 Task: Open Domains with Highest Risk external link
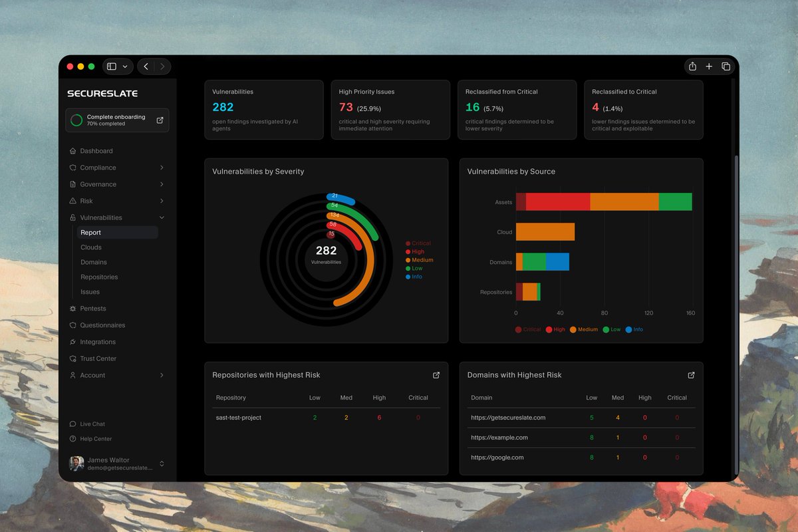coord(691,375)
